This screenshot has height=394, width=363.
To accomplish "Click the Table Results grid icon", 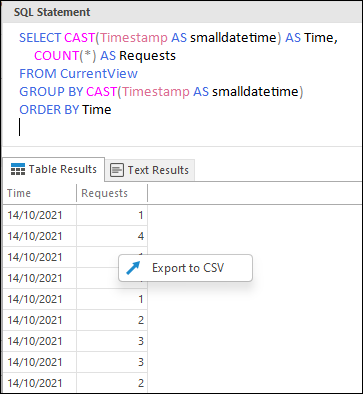I will coord(18,169).
